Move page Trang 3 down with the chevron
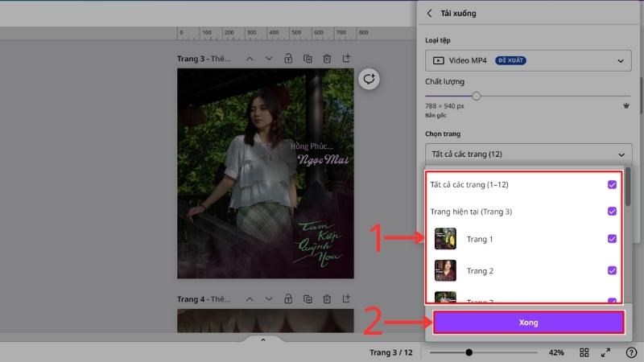 [269, 59]
